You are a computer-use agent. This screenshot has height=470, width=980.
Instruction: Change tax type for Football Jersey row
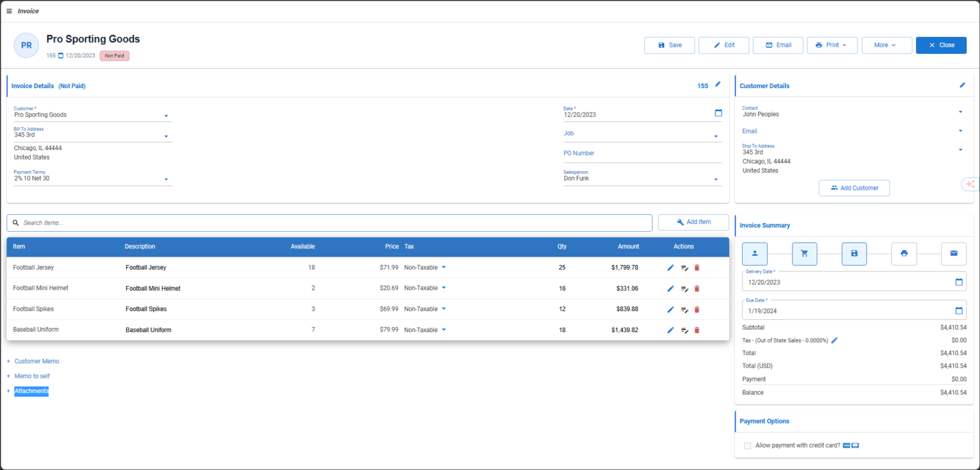coord(443,267)
